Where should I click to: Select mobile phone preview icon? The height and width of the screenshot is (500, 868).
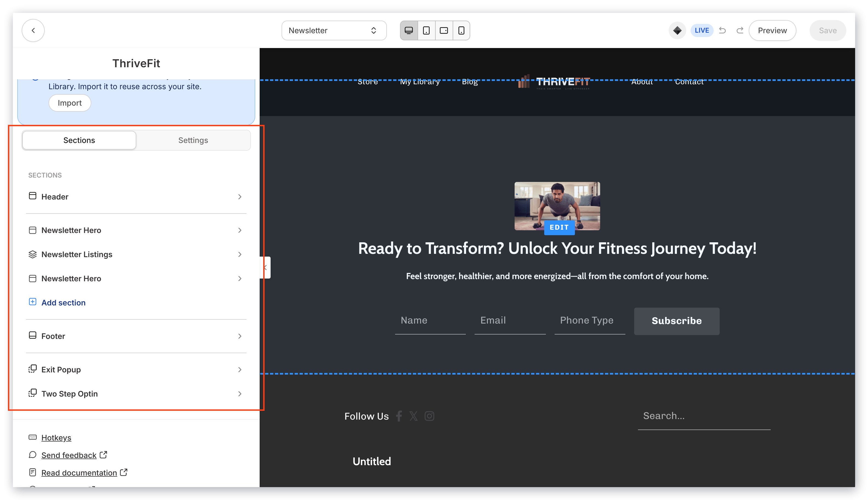[x=461, y=30]
